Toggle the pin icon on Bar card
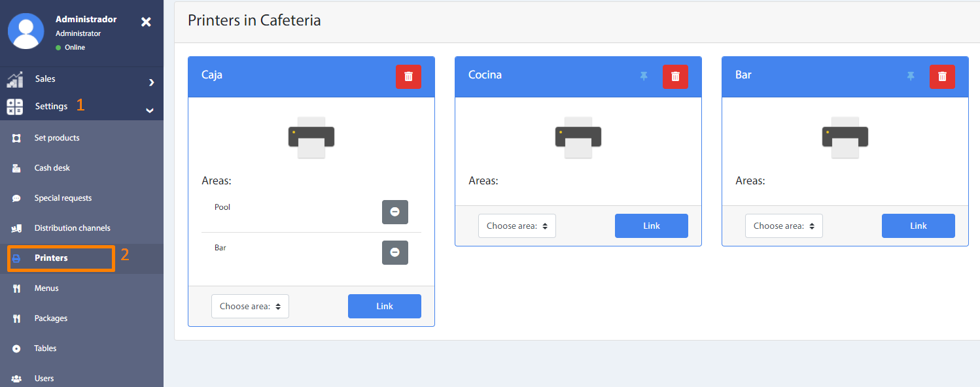This screenshot has width=980, height=387. coord(911,76)
